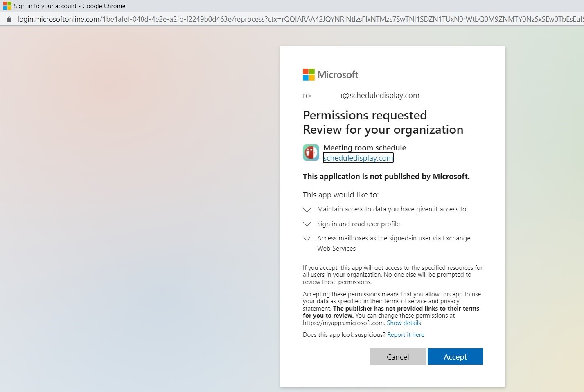Click the 'If you accept, this app' paragraph
The image size is (584, 392).
coord(392,275)
